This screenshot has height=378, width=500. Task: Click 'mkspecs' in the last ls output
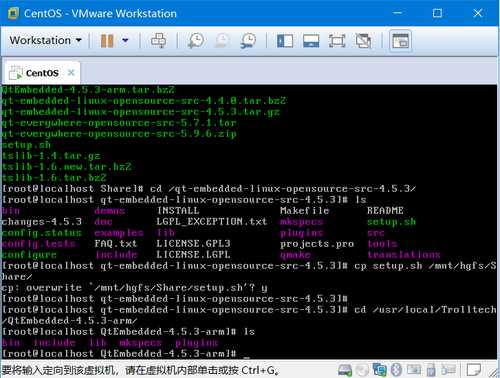pos(140,343)
